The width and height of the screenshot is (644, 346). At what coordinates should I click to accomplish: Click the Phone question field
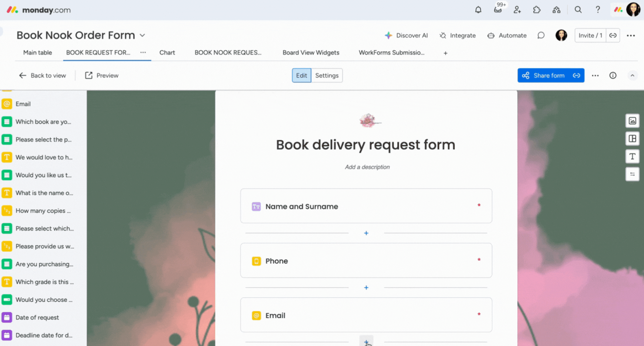(366, 260)
